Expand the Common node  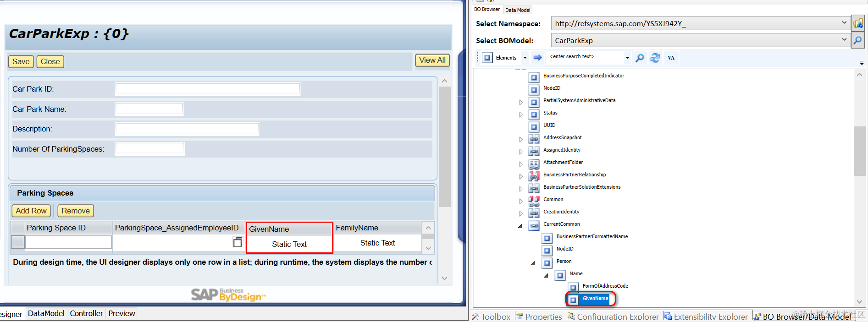point(521,201)
